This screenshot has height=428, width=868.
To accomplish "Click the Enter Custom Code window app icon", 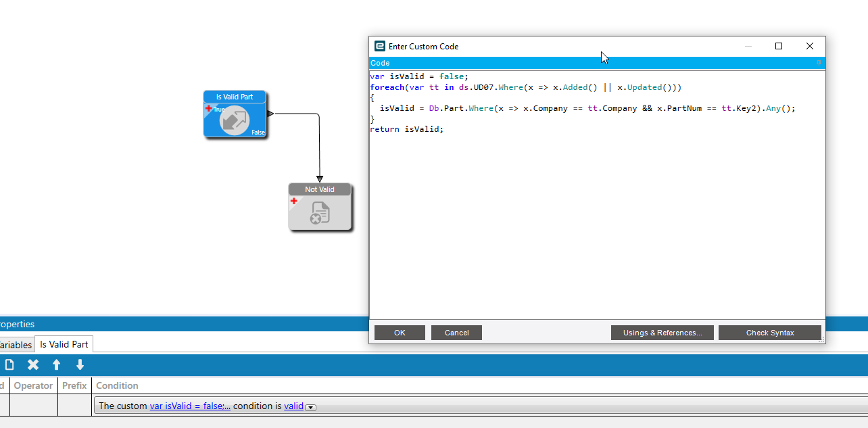I will [x=380, y=46].
